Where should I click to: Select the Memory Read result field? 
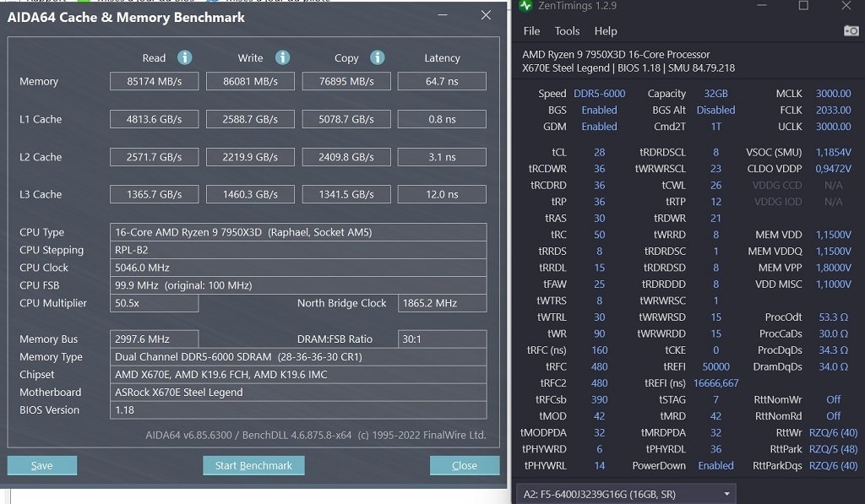click(154, 82)
